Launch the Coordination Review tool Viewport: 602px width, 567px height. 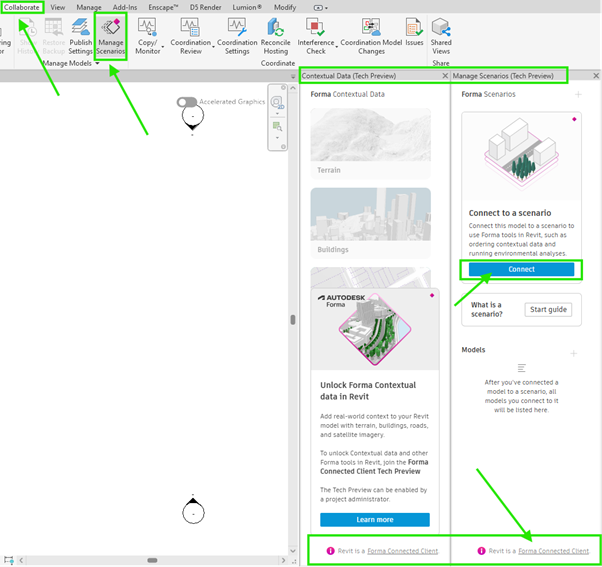[x=190, y=37]
